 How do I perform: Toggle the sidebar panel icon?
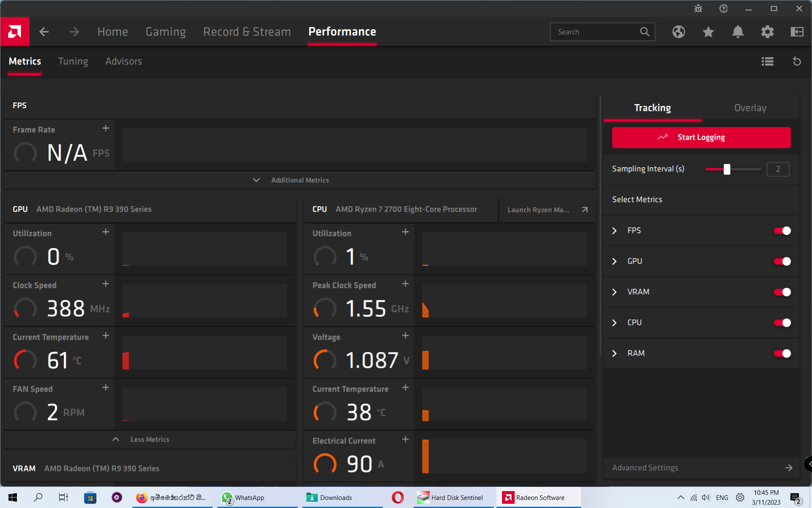(797, 32)
